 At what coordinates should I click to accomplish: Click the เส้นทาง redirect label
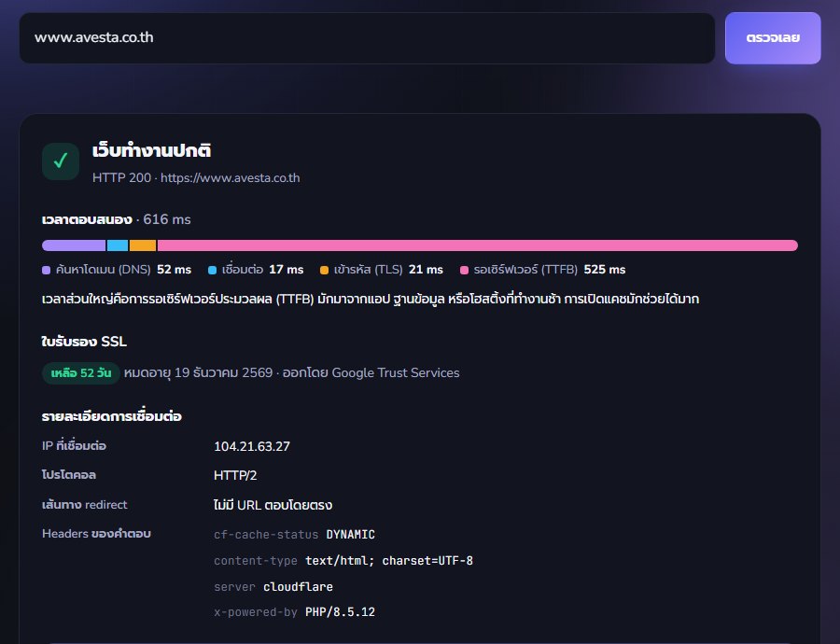tap(85, 505)
